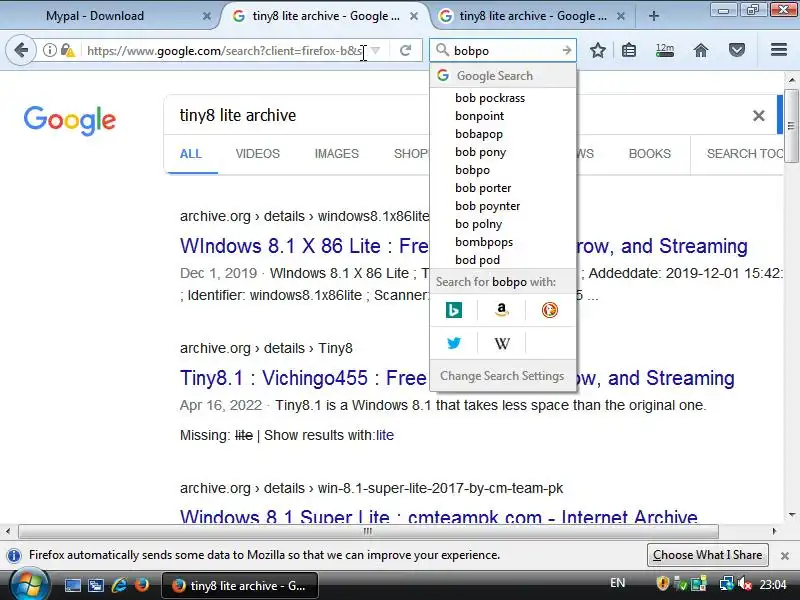This screenshot has height=600, width=800.
Task: Pick the suggestion bombpops
Action: (503, 242)
